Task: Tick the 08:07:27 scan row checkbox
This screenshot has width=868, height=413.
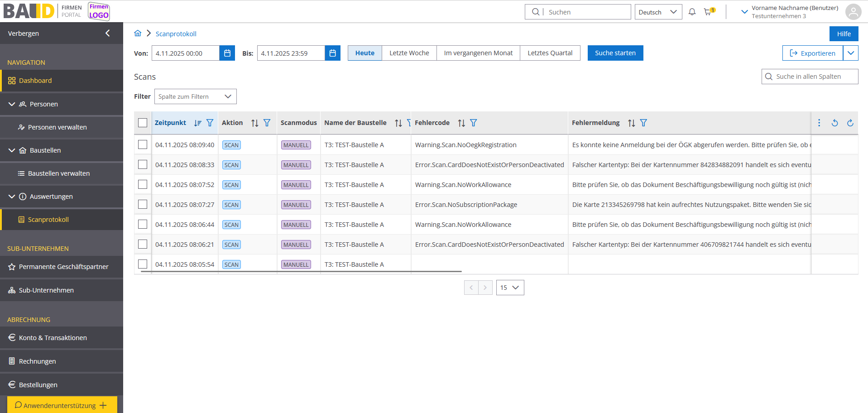Action: click(143, 205)
